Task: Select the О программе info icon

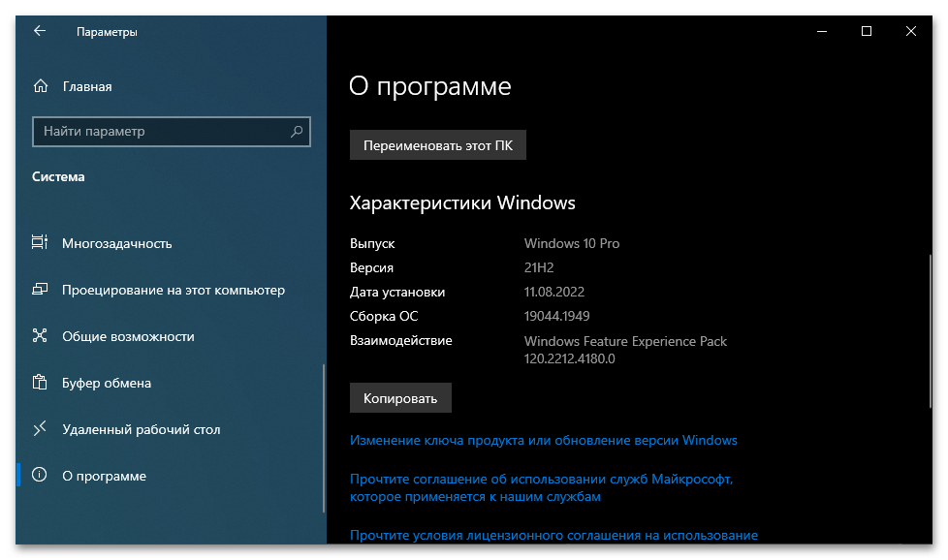Action: pos(40,476)
